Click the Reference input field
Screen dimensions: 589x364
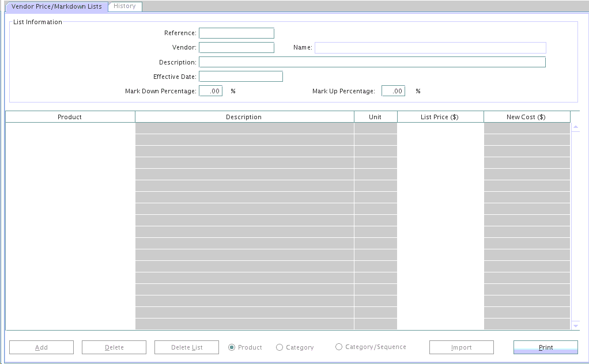(236, 33)
